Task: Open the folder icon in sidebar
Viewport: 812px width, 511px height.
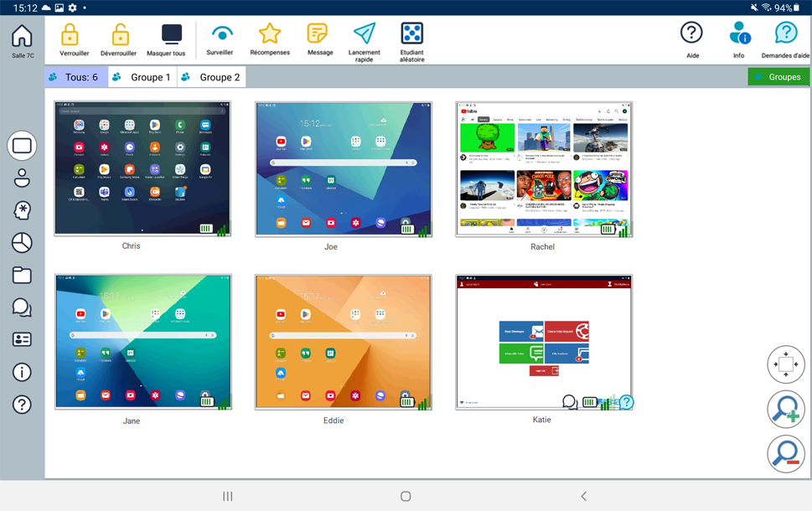Action: tap(22, 275)
